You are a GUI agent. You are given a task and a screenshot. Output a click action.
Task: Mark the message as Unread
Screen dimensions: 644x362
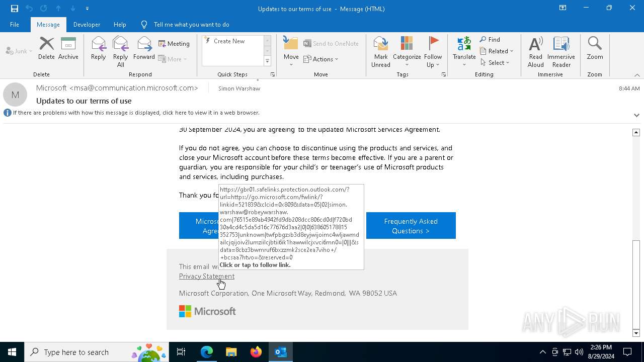point(381,51)
